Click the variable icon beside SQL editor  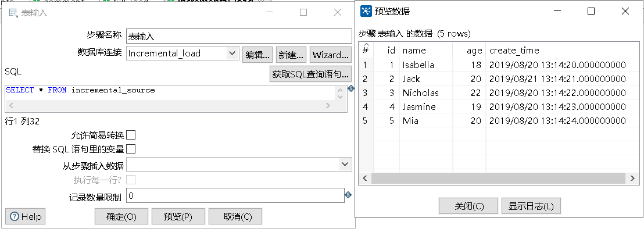350,88
